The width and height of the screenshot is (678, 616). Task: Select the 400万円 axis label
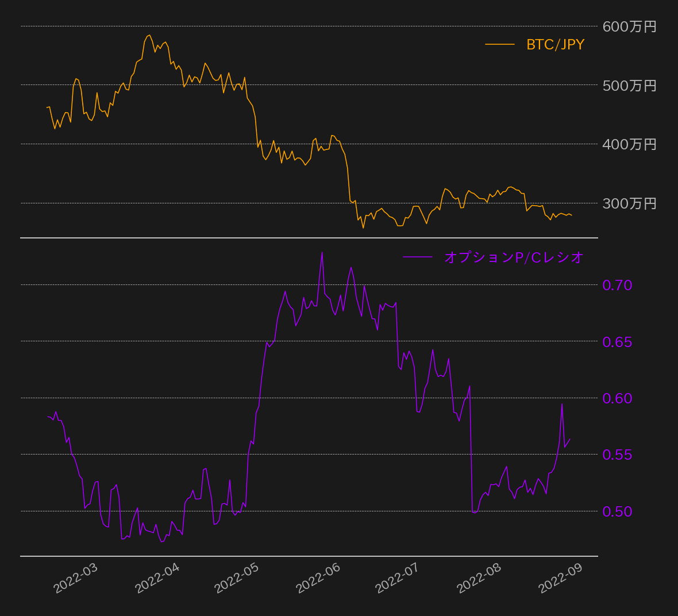coord(629,145)
